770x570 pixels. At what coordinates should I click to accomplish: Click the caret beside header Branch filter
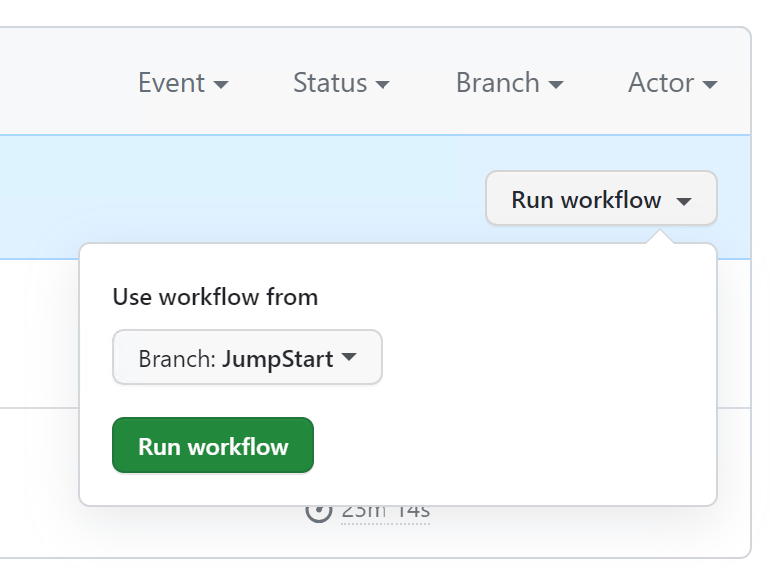(x=556, y=85)
